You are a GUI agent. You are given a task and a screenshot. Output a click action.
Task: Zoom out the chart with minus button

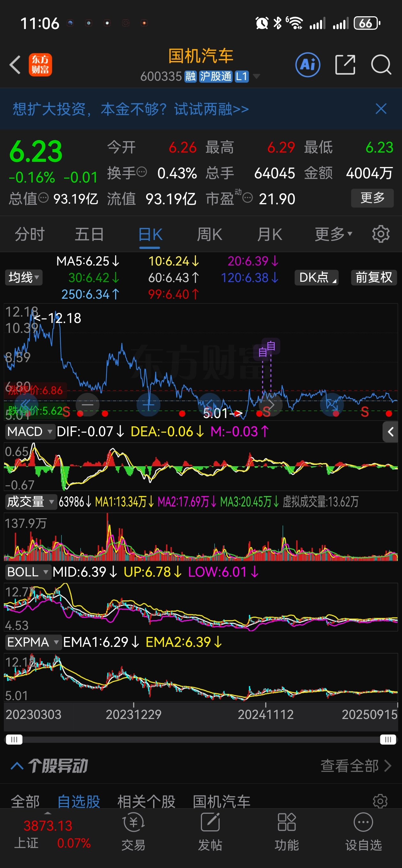[x=88, y=404]
